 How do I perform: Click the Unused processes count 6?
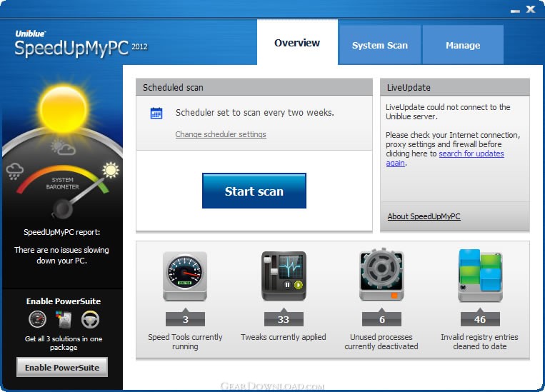(x=381, y=319)
